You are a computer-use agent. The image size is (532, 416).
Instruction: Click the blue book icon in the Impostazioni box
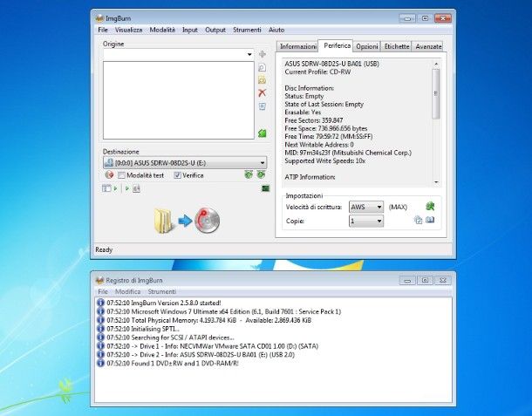(x=430, y=221)
